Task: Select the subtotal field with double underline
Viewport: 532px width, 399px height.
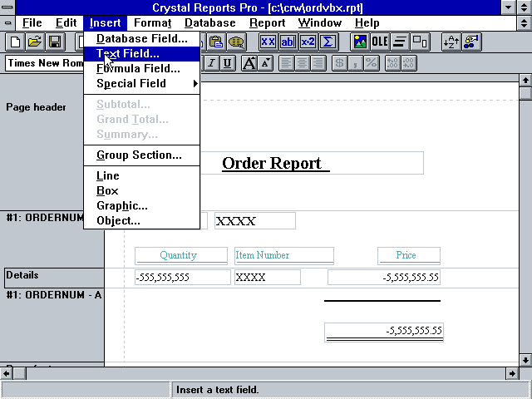Action: pyautogui.click(x=384, y=332)
